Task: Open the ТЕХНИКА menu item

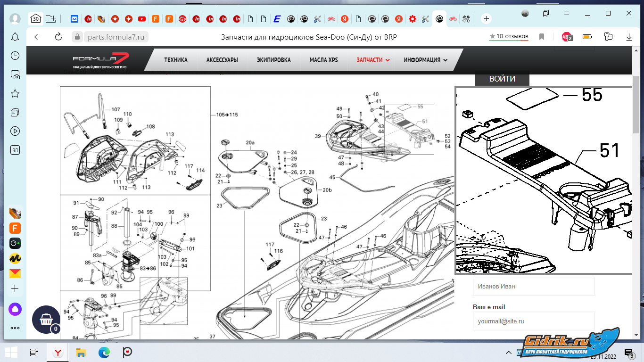Action: 176,60
